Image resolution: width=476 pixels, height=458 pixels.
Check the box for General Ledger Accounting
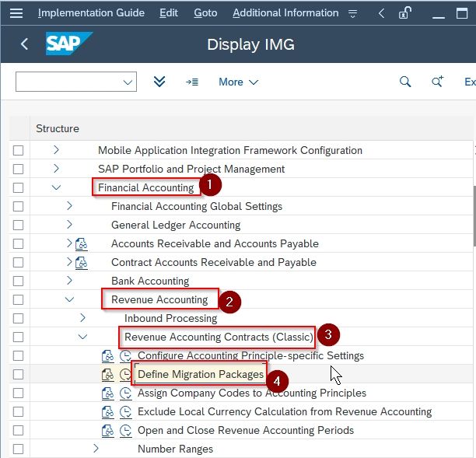pos(18,226)
